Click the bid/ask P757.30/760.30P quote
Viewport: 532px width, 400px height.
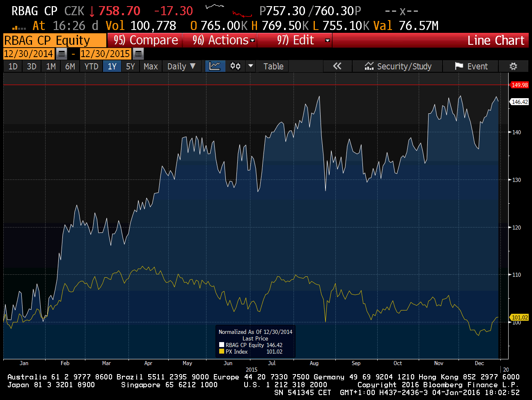click(310, 11)
